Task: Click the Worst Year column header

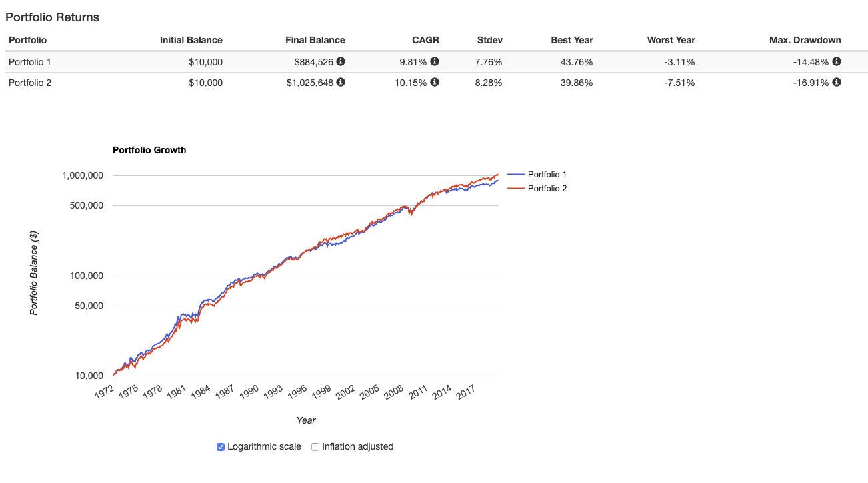Action: (671, 40)
